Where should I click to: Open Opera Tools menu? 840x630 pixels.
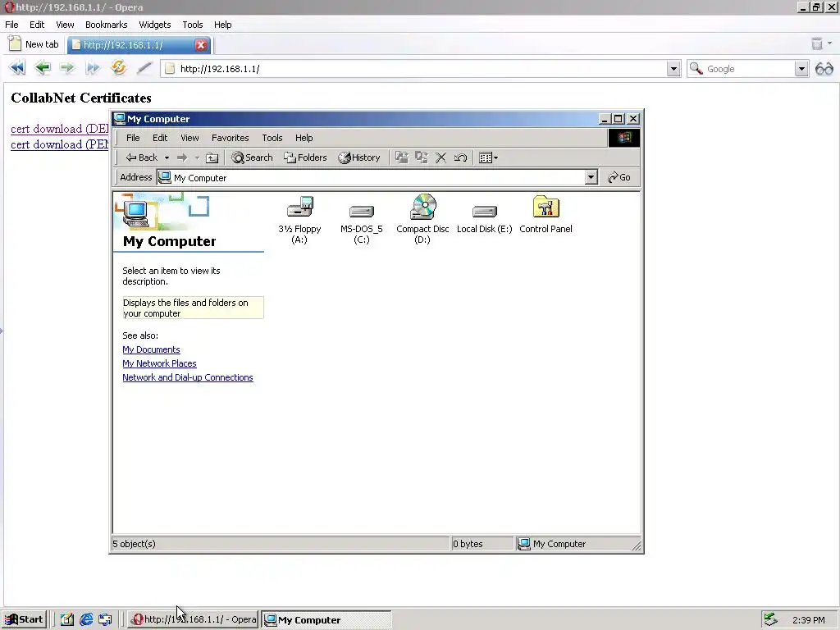click(192, 25)
